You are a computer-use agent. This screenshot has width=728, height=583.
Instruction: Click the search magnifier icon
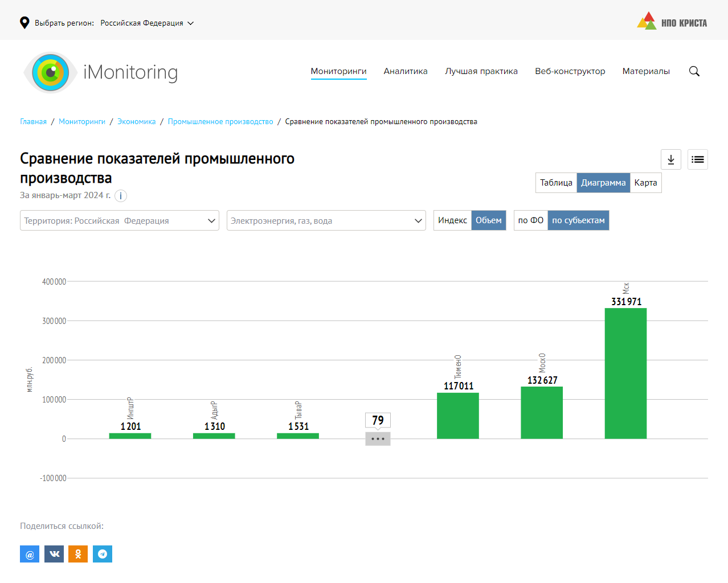pos(694,71)
